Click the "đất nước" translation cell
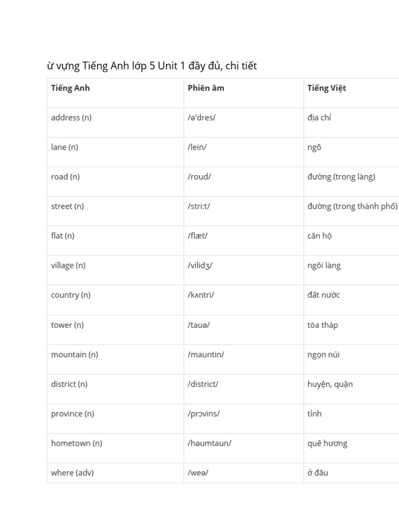Screen dimensions: 399x532 pos(324,295)
